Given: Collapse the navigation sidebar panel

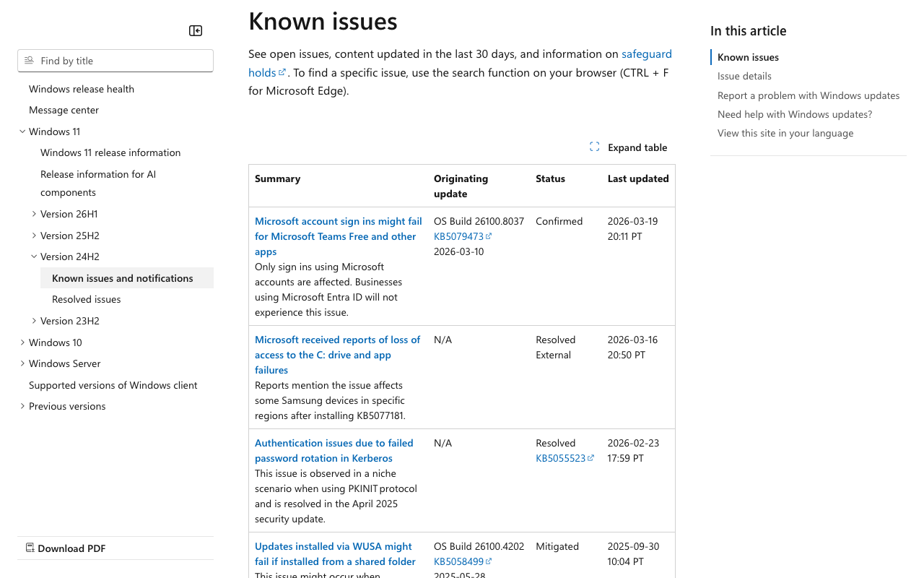Looking at the screenshot, I should [195, 30].
